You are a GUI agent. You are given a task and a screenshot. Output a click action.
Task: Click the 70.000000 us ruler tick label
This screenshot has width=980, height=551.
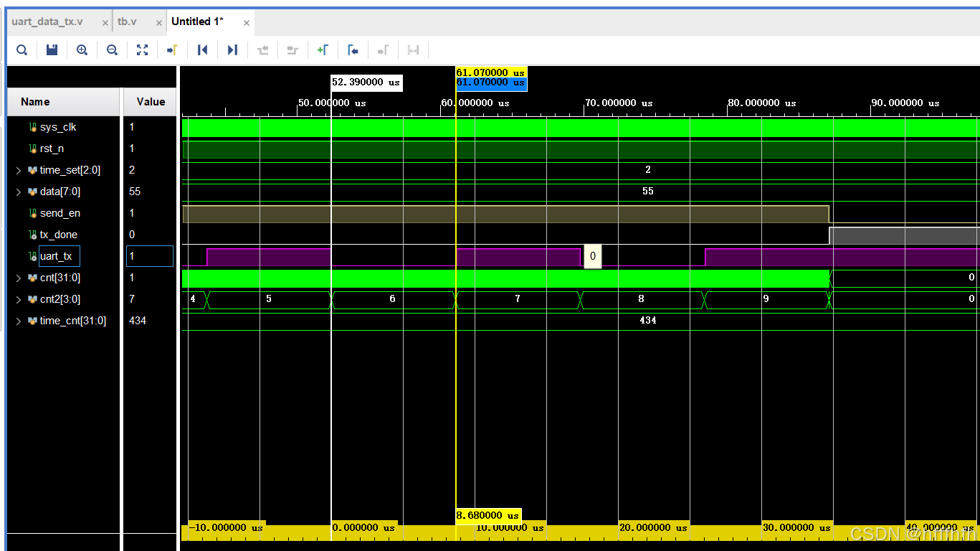point(619,103)
